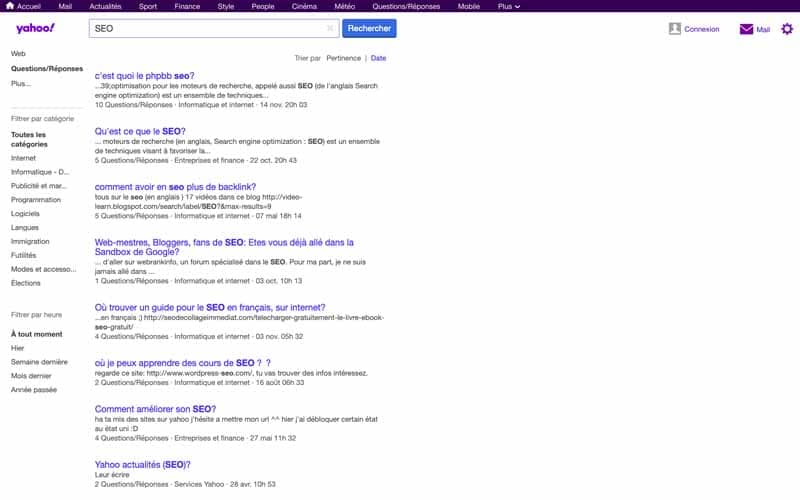Filter by the Elections category
Screen dimensions: 800x500
pos(26,283)
